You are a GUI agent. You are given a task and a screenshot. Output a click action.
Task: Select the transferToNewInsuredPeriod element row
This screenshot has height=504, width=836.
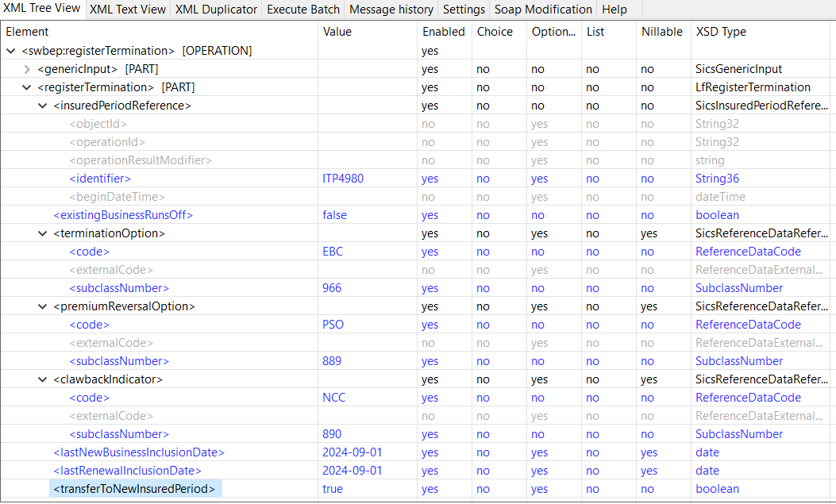click(x=133, y=489)
